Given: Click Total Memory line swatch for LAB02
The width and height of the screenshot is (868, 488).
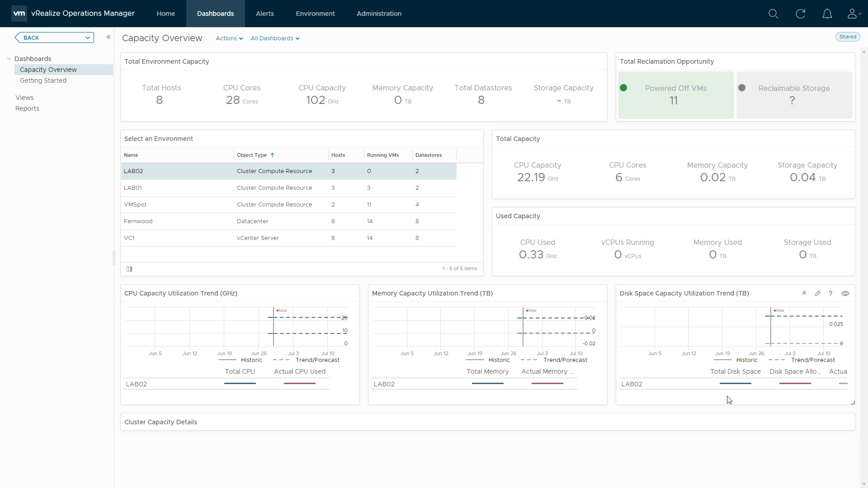Looking at the screenshot, I should pyautogui.click(x=488, y=384).
